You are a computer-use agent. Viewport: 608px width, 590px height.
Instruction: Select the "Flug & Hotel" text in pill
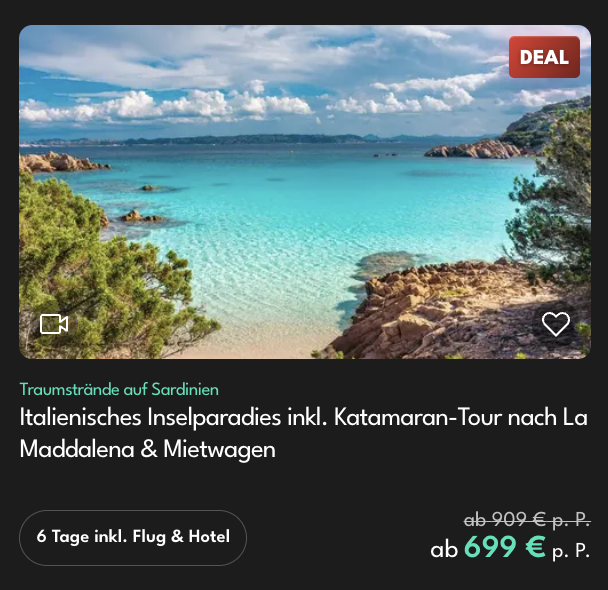coord(181,537)
